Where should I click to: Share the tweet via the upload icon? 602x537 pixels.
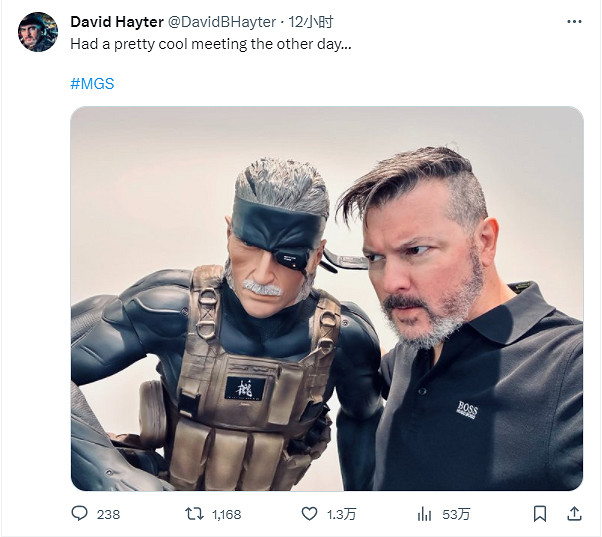[x=574, y=514]
